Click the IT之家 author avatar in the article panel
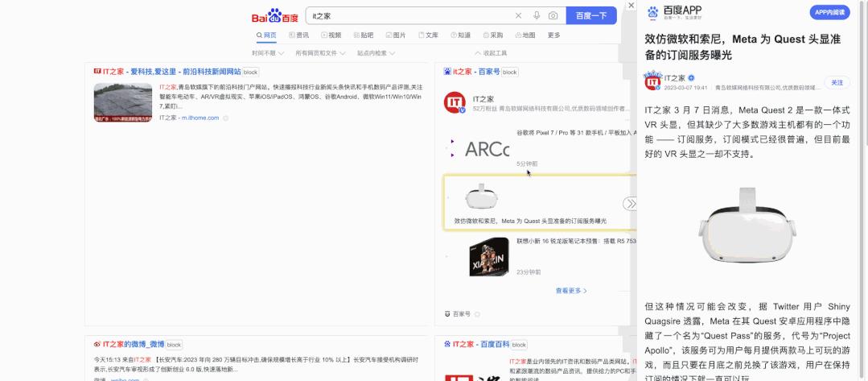This screenshot has height=381, width=868. pos(652,81)
